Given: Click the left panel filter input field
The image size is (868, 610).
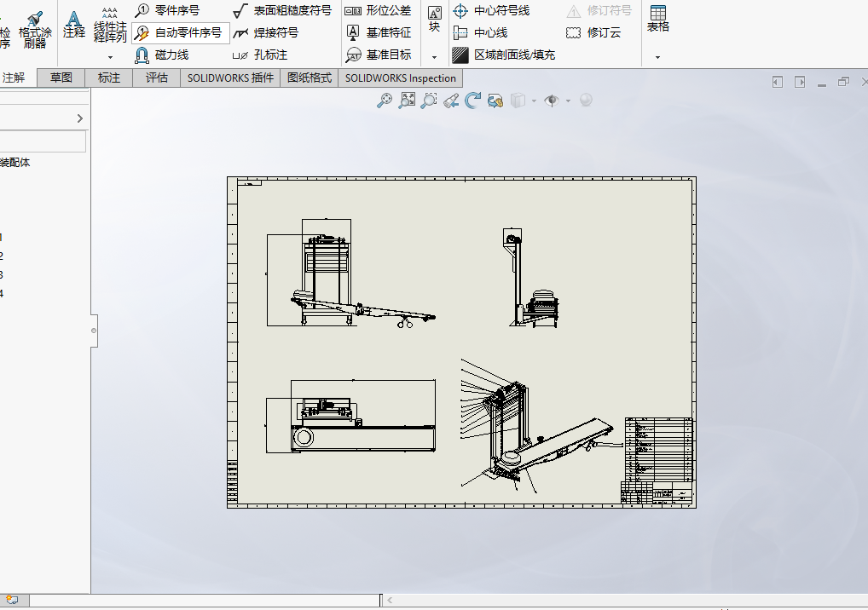Looking at the screenshot, I should (43, 141).
